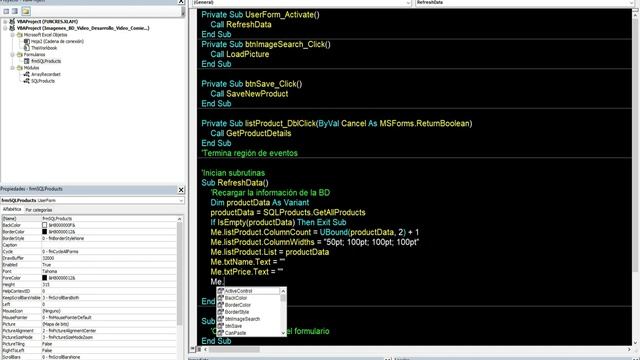Select the DrawBuffer 32000 value
Screen dimensions: 640x360
pos(109,258)
